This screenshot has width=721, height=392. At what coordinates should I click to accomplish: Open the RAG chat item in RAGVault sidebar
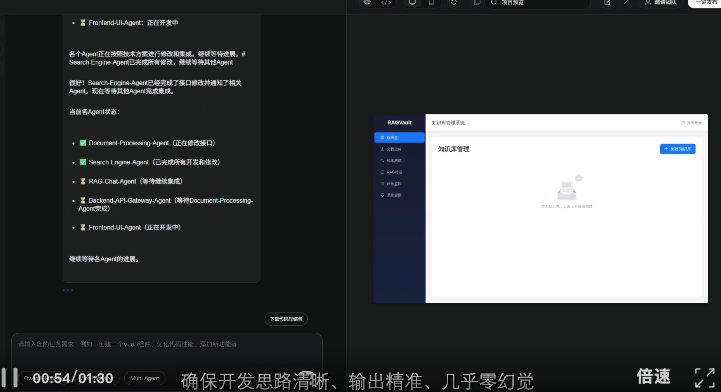399,172
